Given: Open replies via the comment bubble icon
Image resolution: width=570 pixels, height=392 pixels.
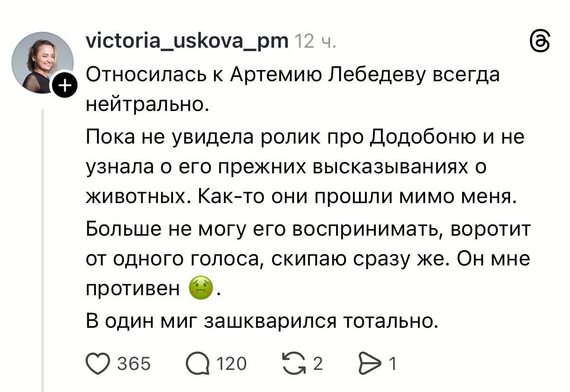Looking at the screenshot, I should pos(196,363).
